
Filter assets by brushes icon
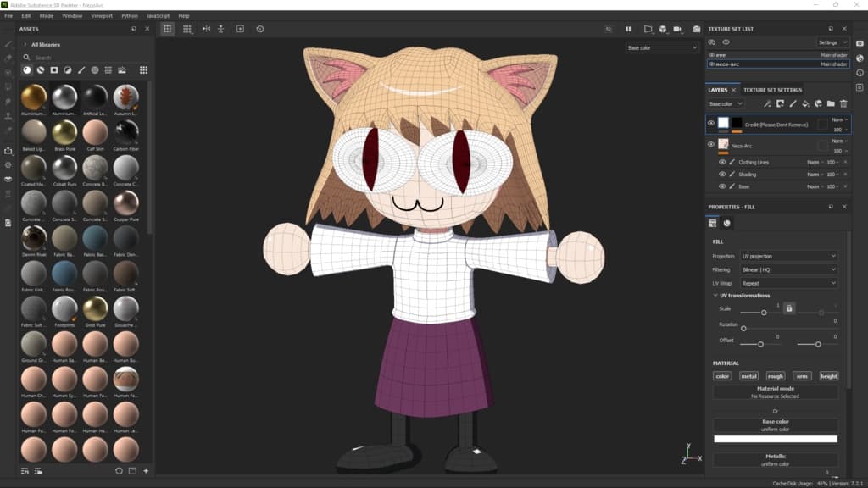click(81, 69)
